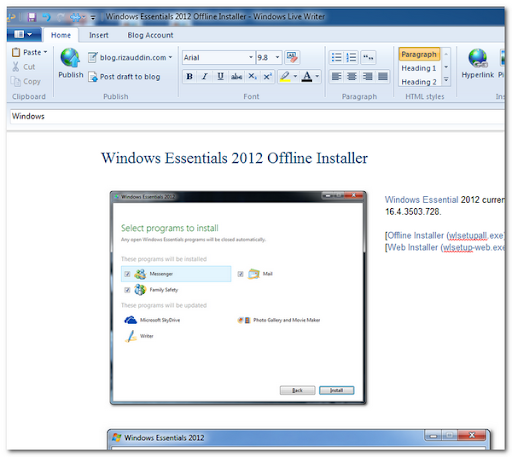
Task: Click the Clear formatting eraser icon
Action: [x=292, y=57]
